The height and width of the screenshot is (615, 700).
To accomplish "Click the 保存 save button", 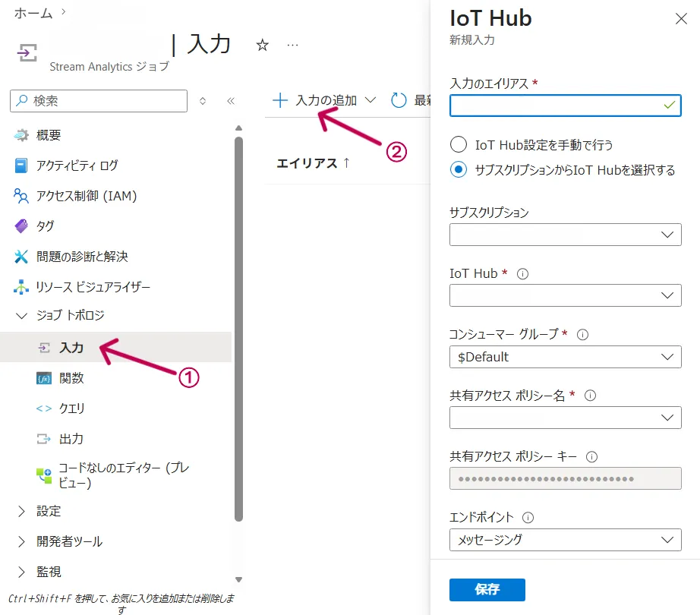I will pos(487,589).
